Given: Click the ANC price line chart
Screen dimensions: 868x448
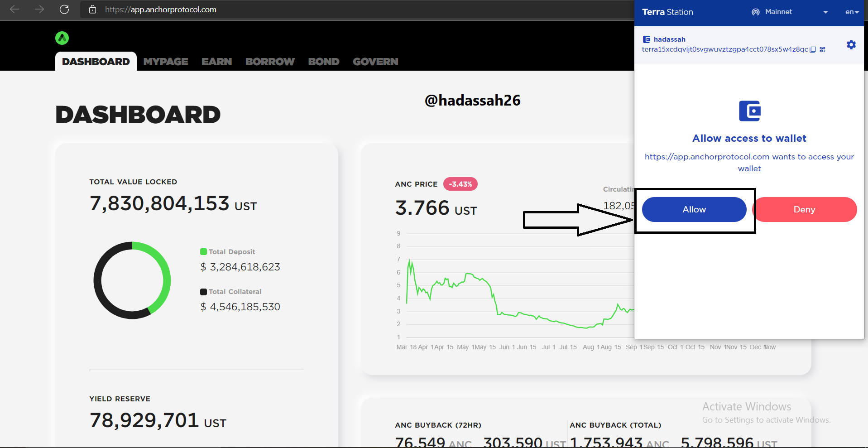Looking at the screenshot, I should [x=520, y=292].
